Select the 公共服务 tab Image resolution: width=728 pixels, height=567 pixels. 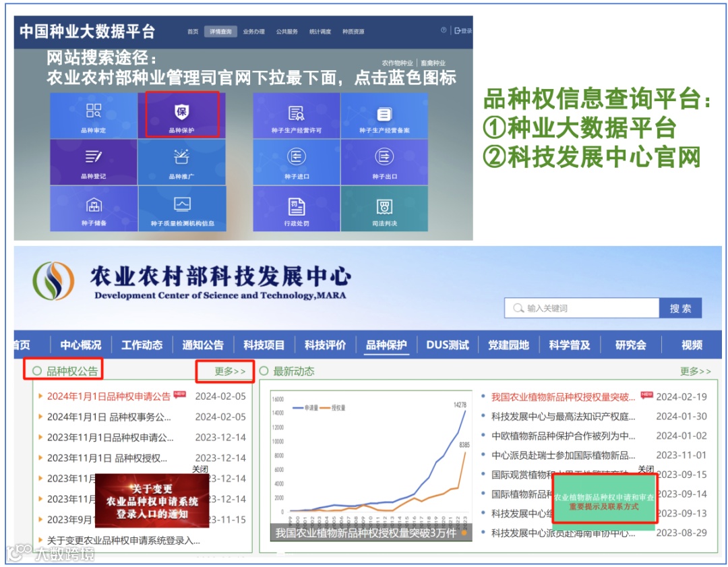tap(287, 32)
